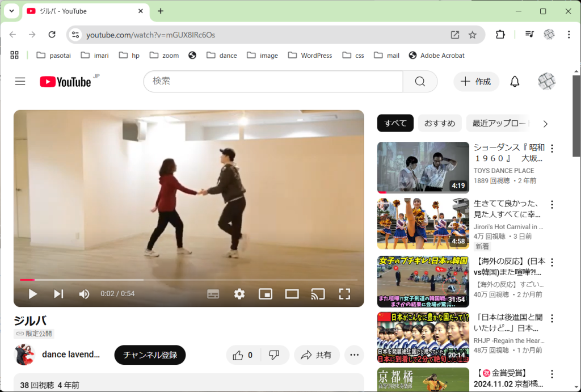Skip to the next video
The height and width of the screenshot is (392, 581).
58,294
